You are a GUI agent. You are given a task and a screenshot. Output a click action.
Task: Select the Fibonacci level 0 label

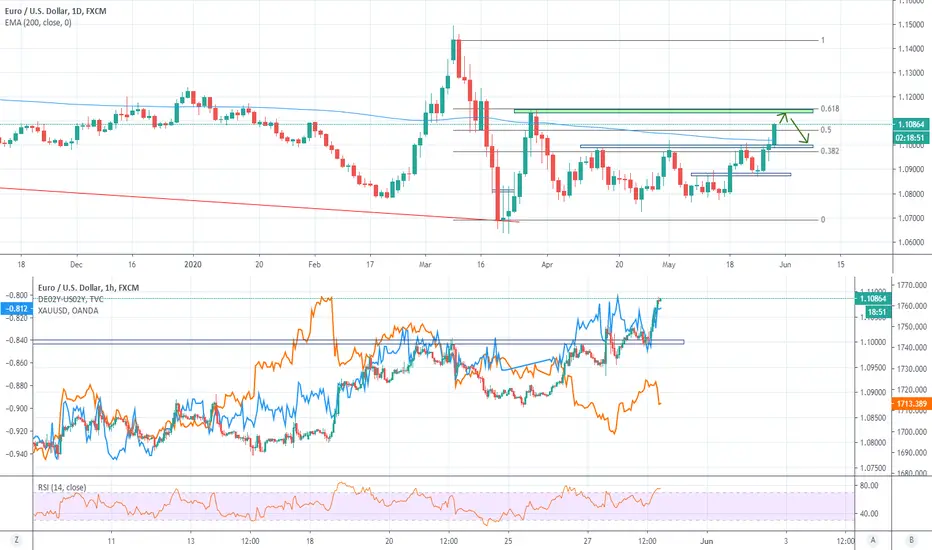pos(823,219)
